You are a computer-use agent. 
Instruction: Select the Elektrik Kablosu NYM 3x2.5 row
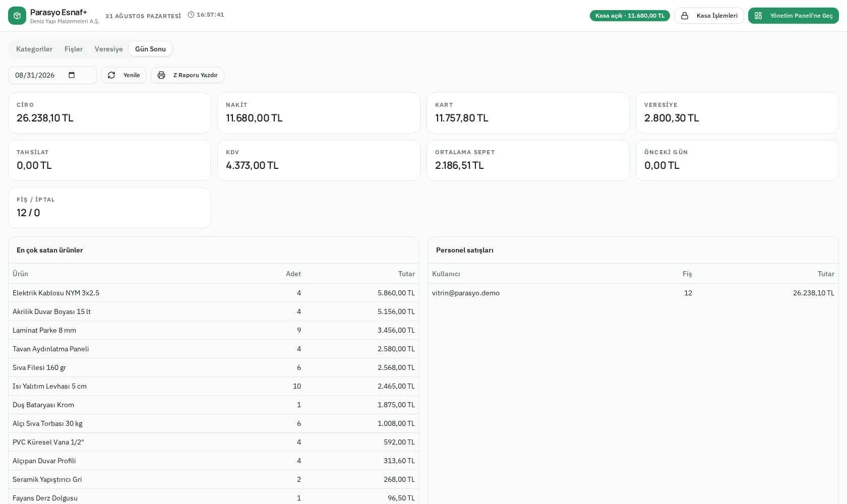214,293
